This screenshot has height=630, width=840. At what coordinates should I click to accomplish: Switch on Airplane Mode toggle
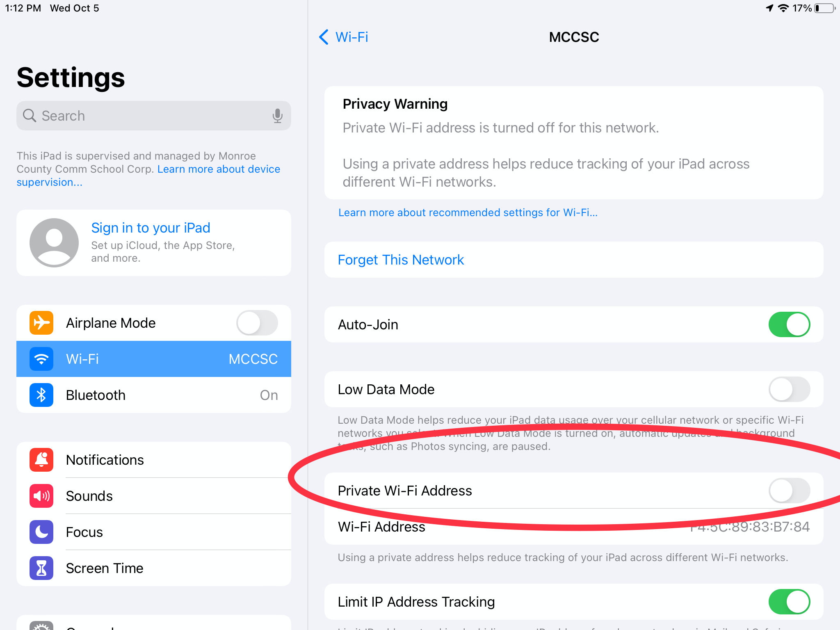[257, 323]
